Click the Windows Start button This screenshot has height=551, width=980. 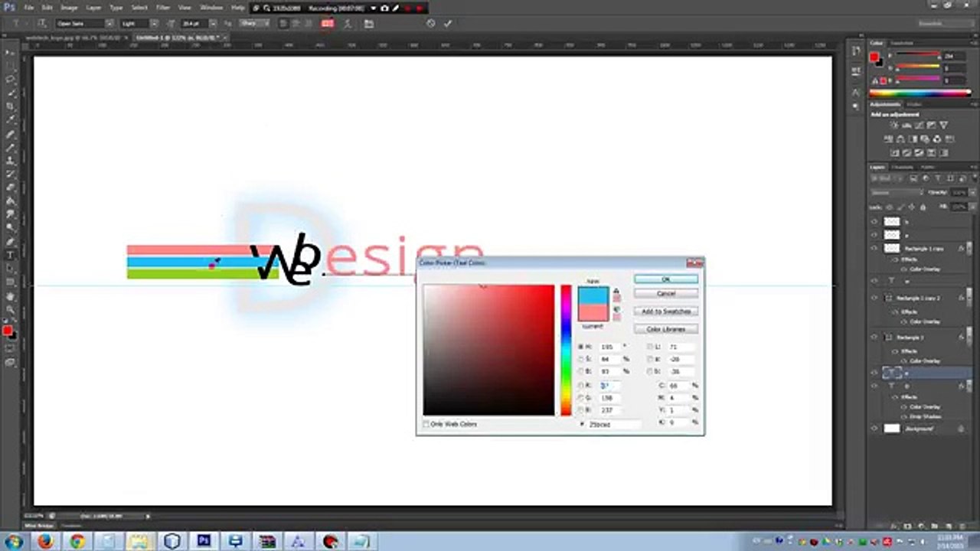pos(14,541)
